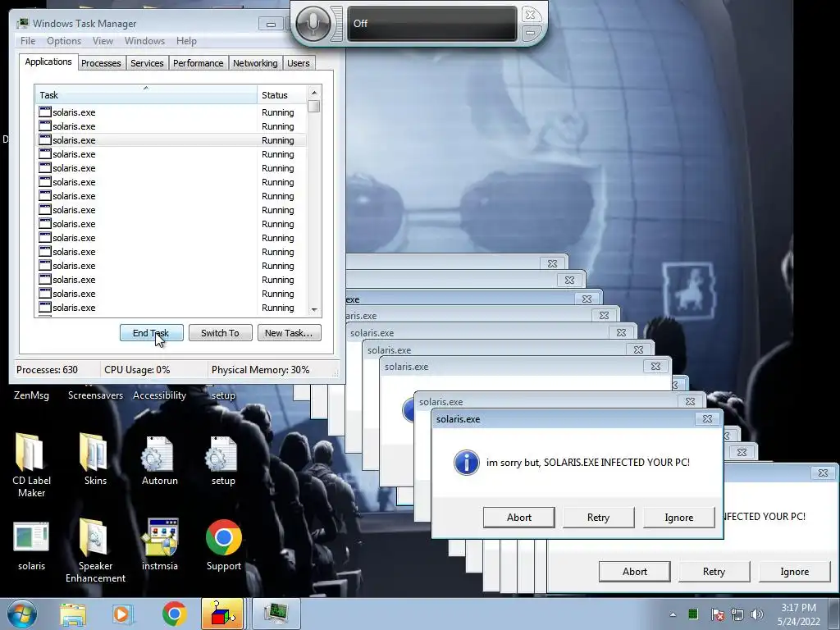840x630 pixels.
Task: Select the Accessibility desktop icon
Action: click(x=159, y=395)
